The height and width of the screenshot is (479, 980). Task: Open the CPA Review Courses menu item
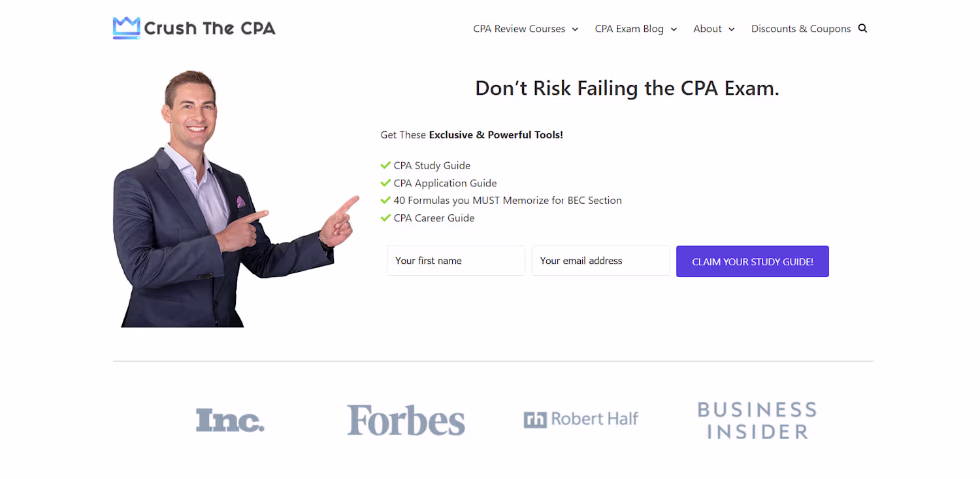519,29
